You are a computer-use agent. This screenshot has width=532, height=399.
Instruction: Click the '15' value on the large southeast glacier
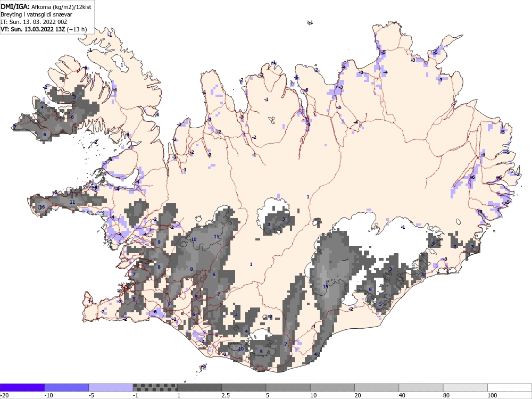coord(326,287)
